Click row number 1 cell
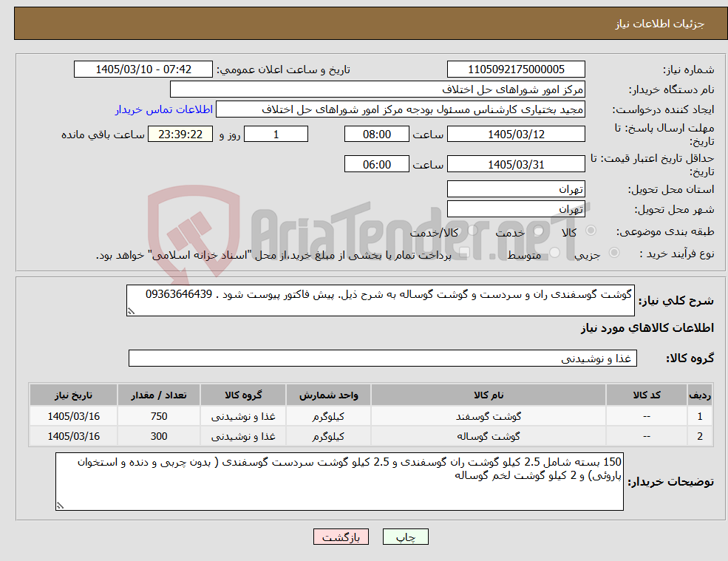 700,417
